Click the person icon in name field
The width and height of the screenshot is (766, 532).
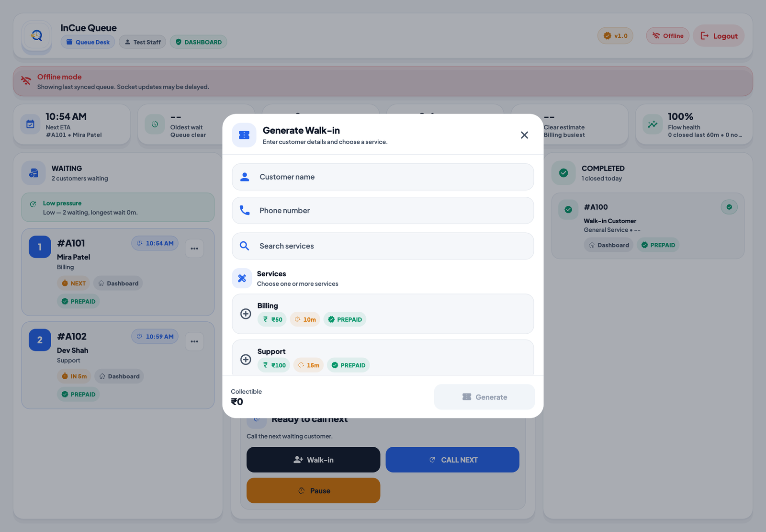coord(245,177)
